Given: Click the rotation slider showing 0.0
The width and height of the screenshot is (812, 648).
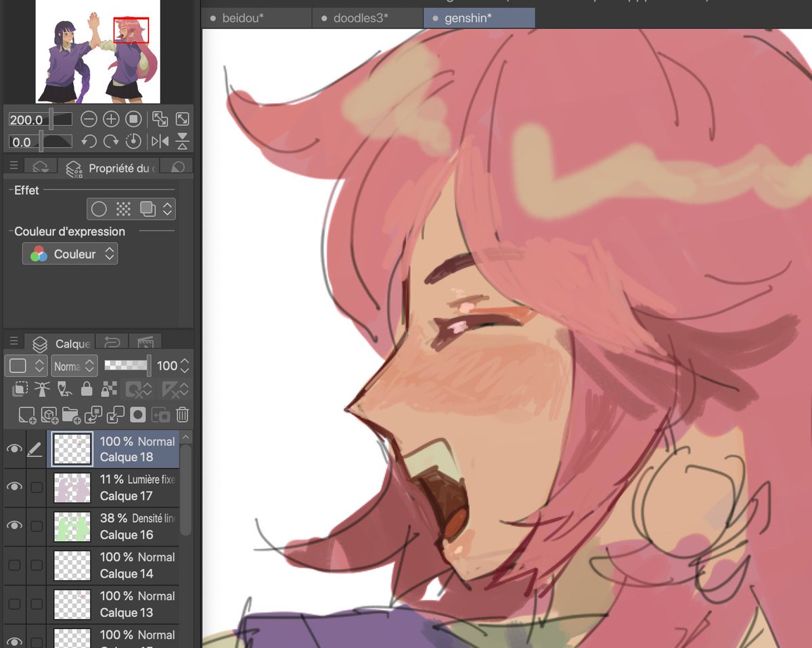Looking at the screenshot, I should 40,142.
